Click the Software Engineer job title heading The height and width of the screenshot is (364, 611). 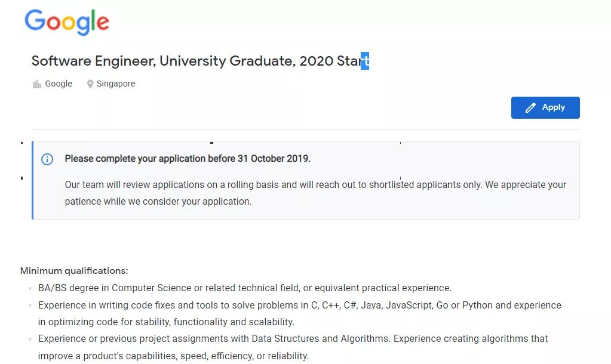[200, 61]
